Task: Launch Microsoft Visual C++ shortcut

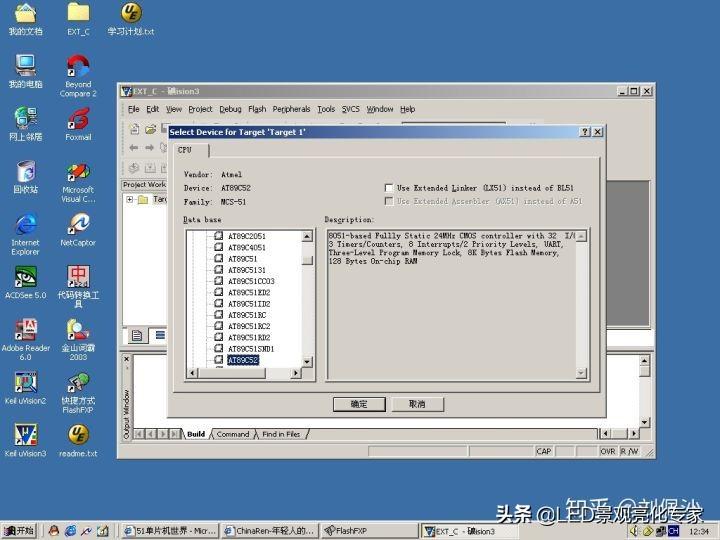Action: point(78,182)
